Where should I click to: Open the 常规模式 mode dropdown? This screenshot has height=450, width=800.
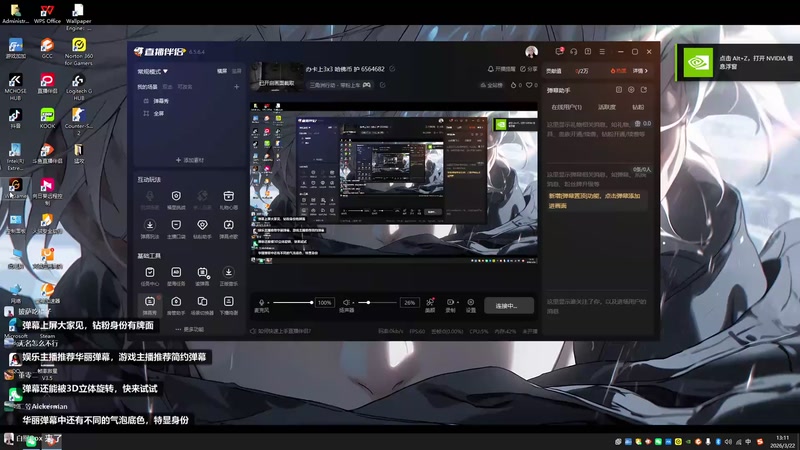pos(153,71)
